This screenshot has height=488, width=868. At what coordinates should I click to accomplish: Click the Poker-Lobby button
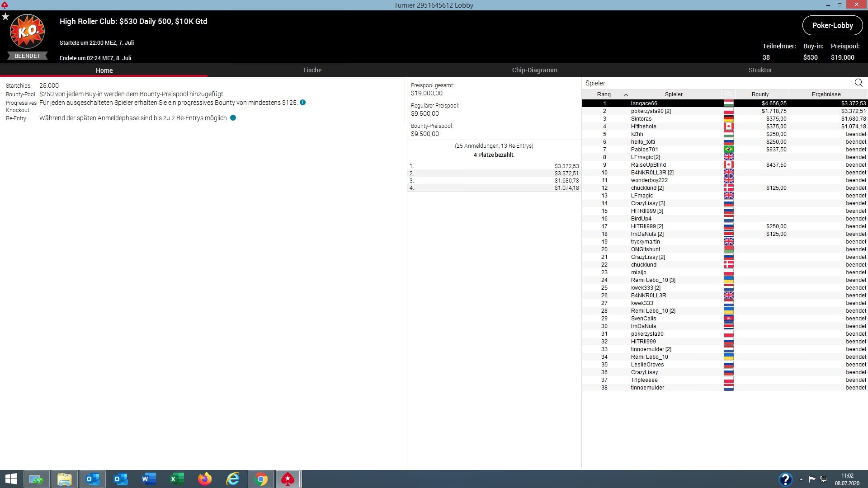click(832, 25)
